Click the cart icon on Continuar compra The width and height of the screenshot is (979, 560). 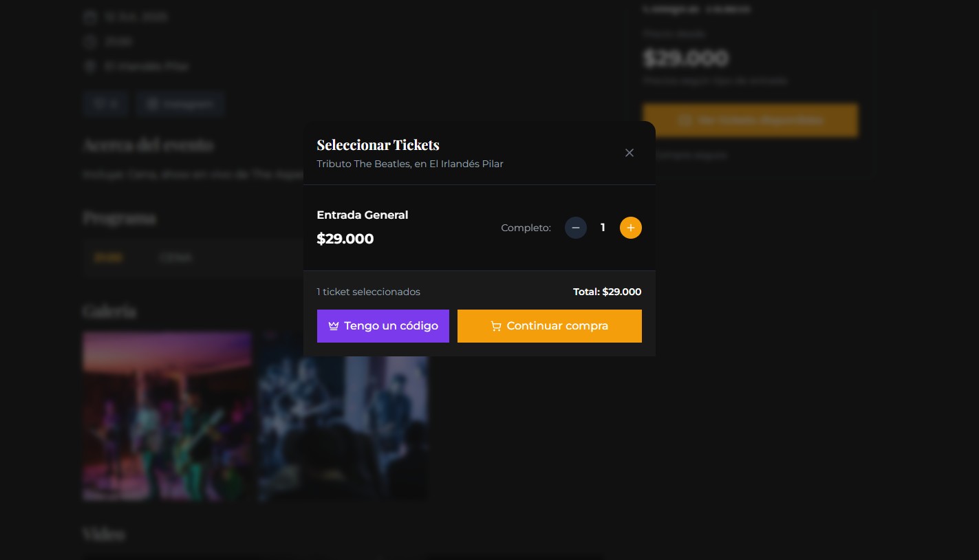click(x=496, y=326)
